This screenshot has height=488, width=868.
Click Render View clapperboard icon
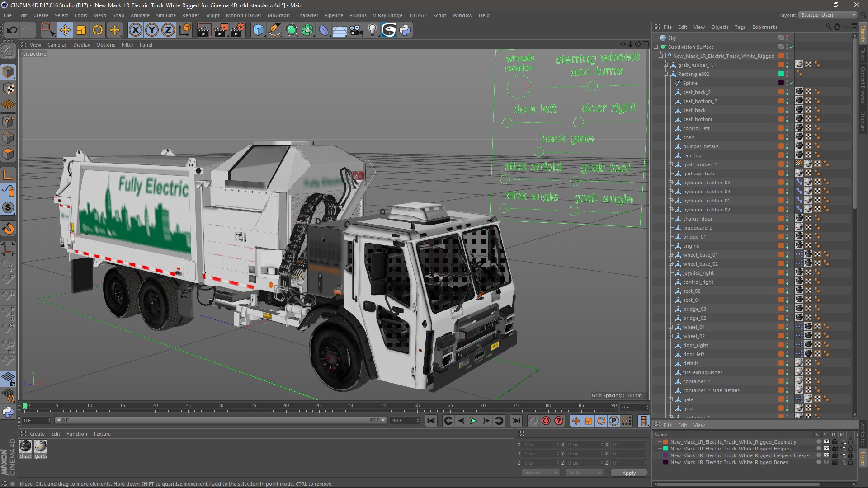point(204,30)
